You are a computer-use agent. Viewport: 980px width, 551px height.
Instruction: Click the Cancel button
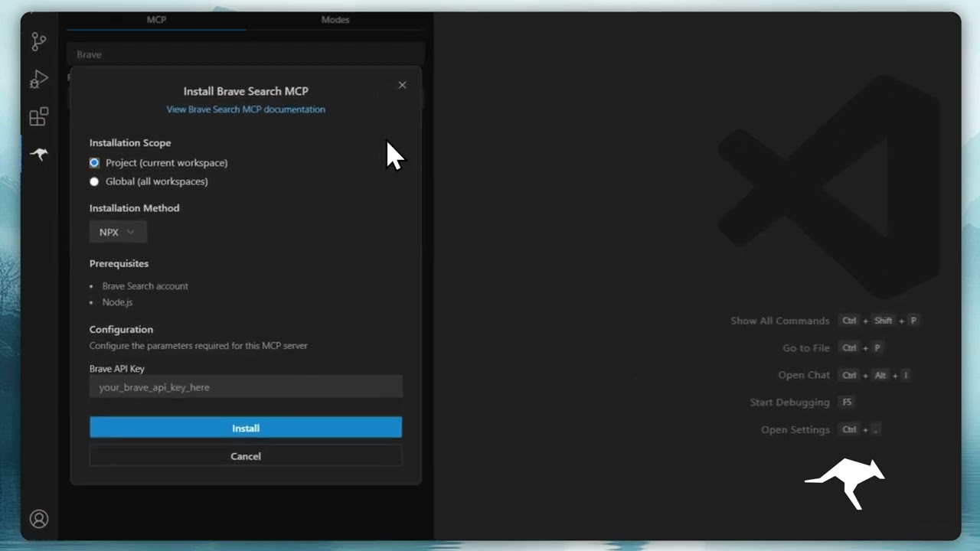(246, 456)
